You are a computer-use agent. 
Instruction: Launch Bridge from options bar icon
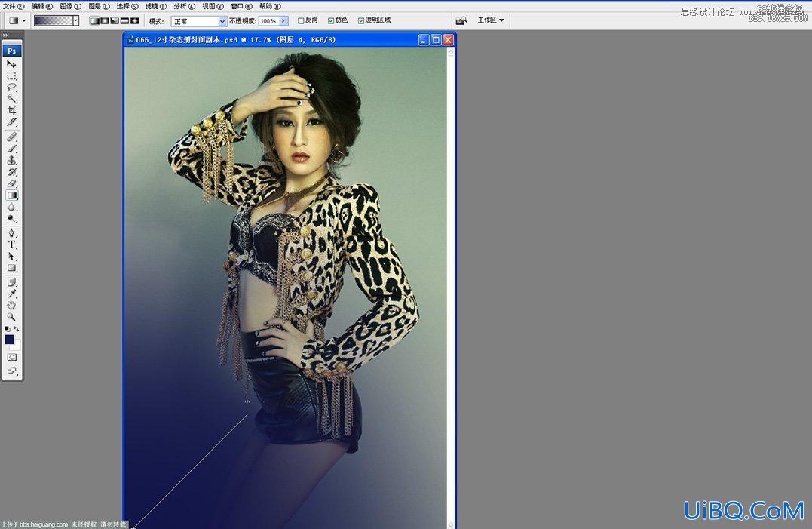tap(461, 20)
